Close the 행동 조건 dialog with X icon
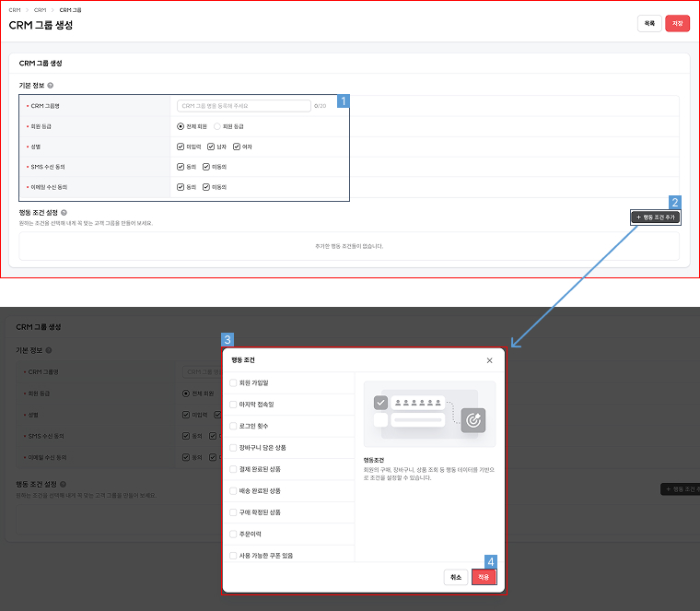This screenshot has width=700, height=611. (x=489, y=360)
